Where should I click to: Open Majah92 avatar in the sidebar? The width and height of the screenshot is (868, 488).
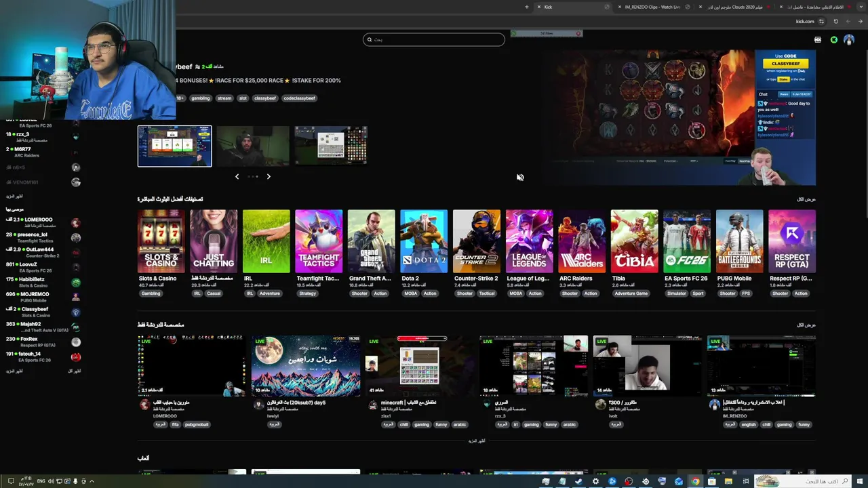tap(76, 327)
